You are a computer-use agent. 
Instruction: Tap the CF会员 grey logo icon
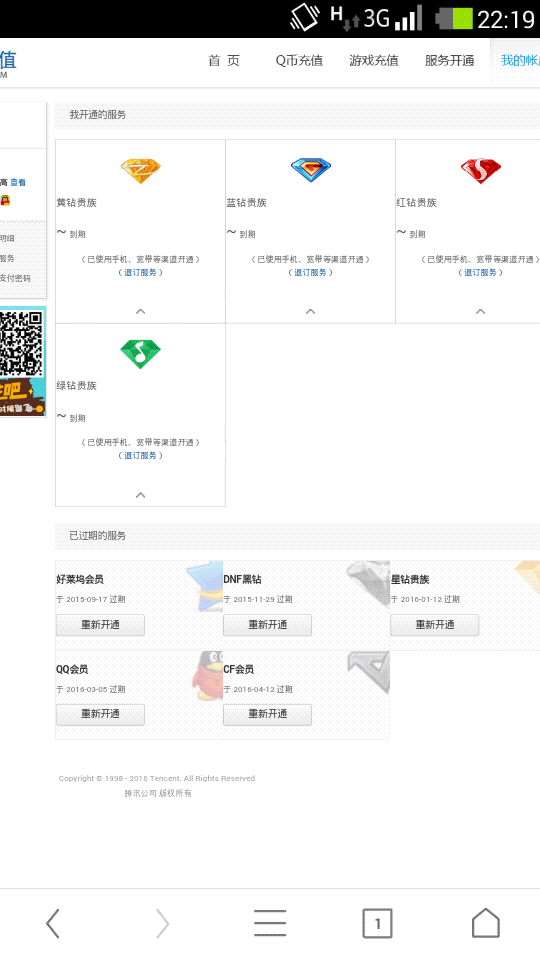[x=369, y=672]
